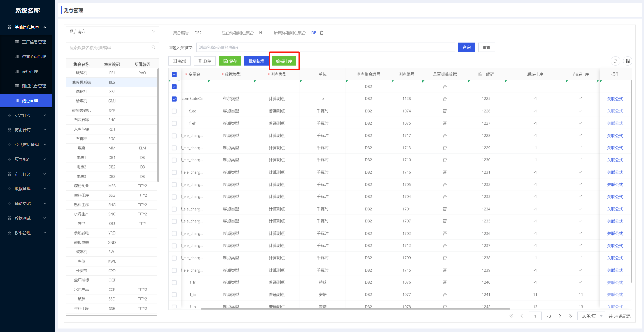Go to the first page
This screenshot has width=644, height=332.
[x=511, y=316]
